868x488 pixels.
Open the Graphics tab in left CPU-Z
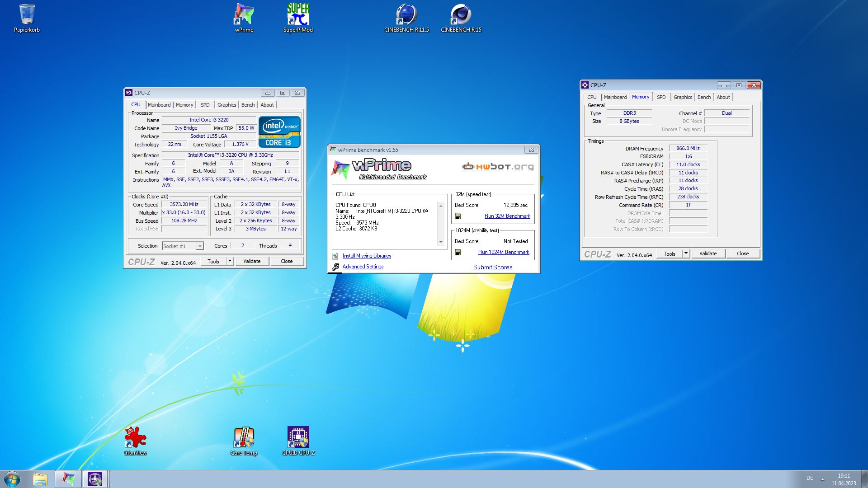[226, 105]
